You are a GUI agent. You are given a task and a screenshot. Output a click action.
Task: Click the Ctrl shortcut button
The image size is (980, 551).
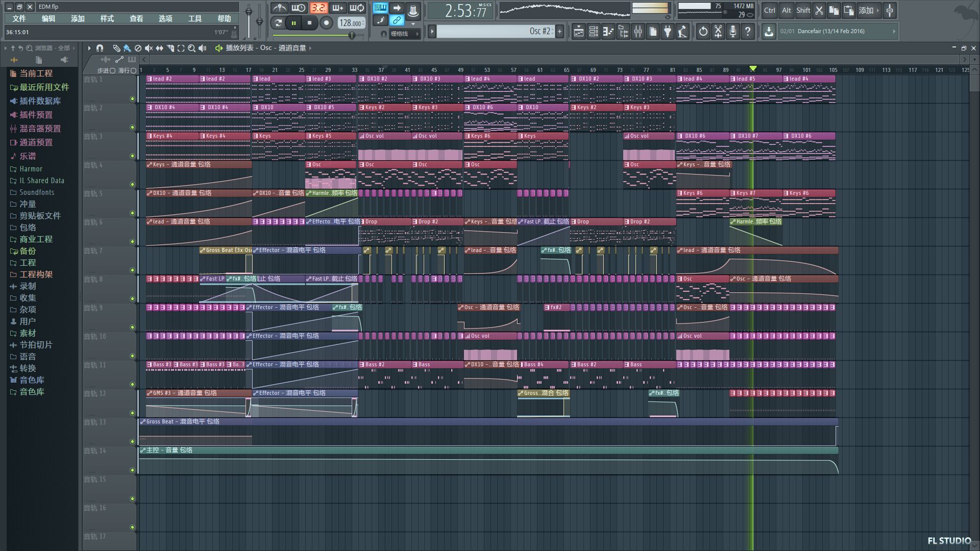pos(770,10)
